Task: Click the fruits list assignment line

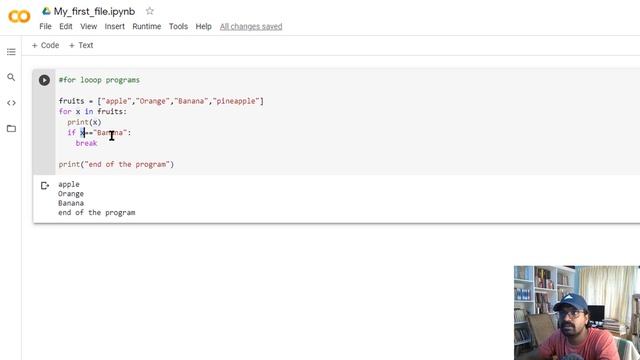Action: (161, 101)
